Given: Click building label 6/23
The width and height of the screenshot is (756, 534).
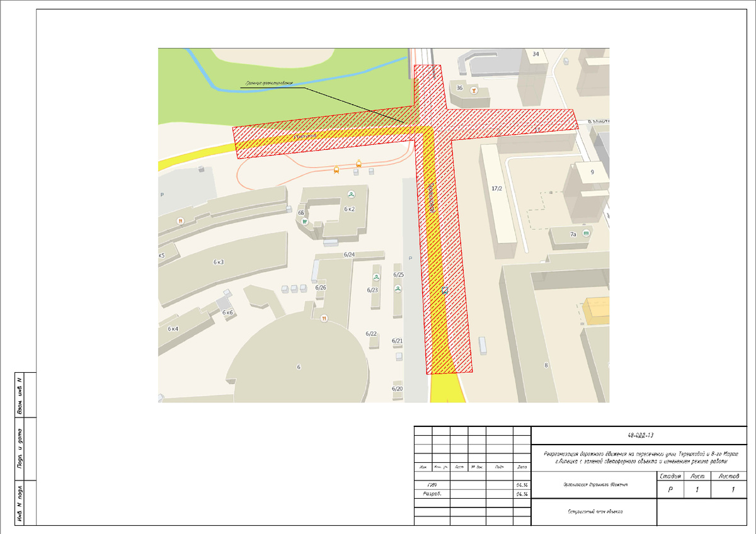Looking at the screenshot, I should click(x=372, y=290).
